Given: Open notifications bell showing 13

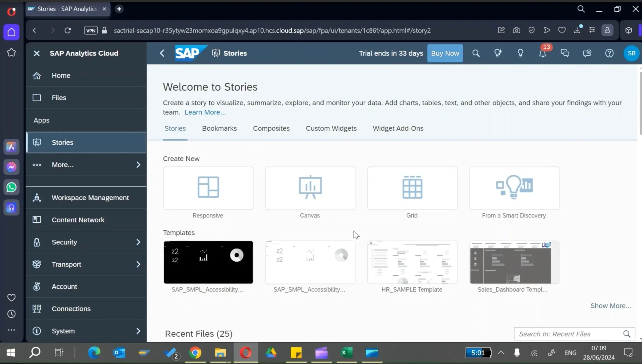Looking at the screenshot, I should pos(543,53).
